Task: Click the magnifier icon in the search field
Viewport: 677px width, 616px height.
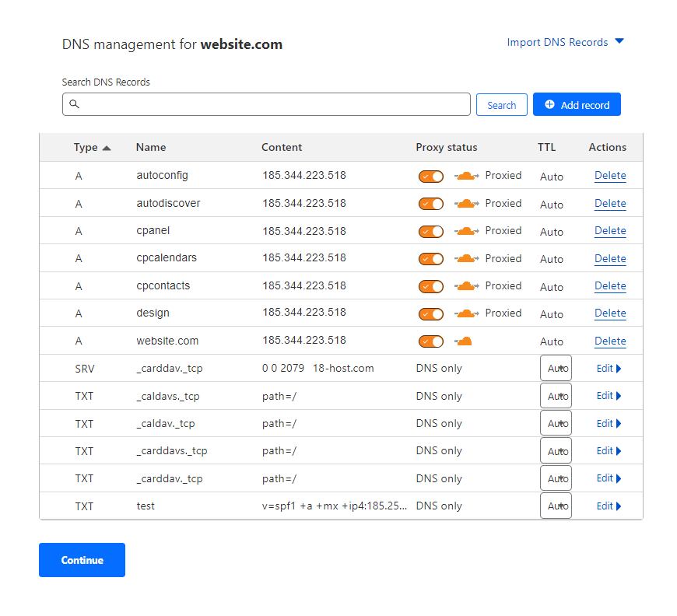Action: tap(74, 104)
